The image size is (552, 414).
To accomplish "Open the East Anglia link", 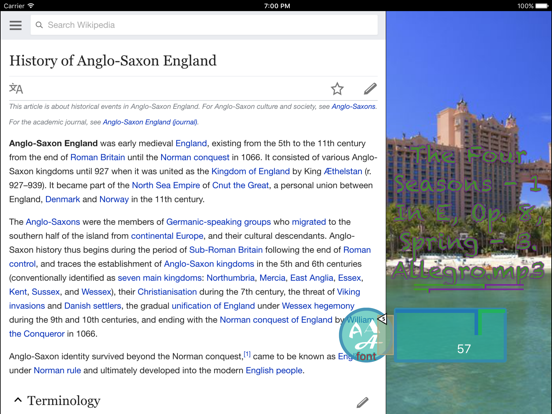I will point(312,278).
